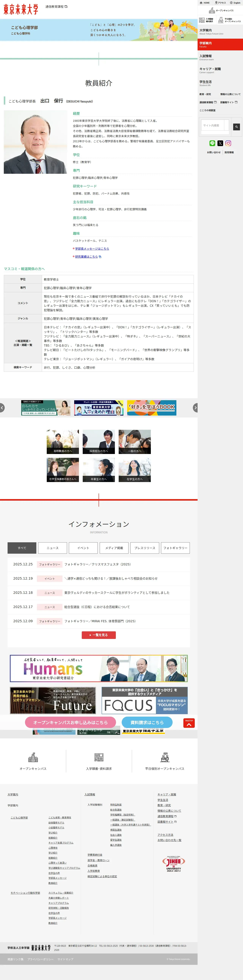Open 情報の公表について in the side menu
Image resolution: width=243 pixels, height=980 pixels.
tap(231, 94)
